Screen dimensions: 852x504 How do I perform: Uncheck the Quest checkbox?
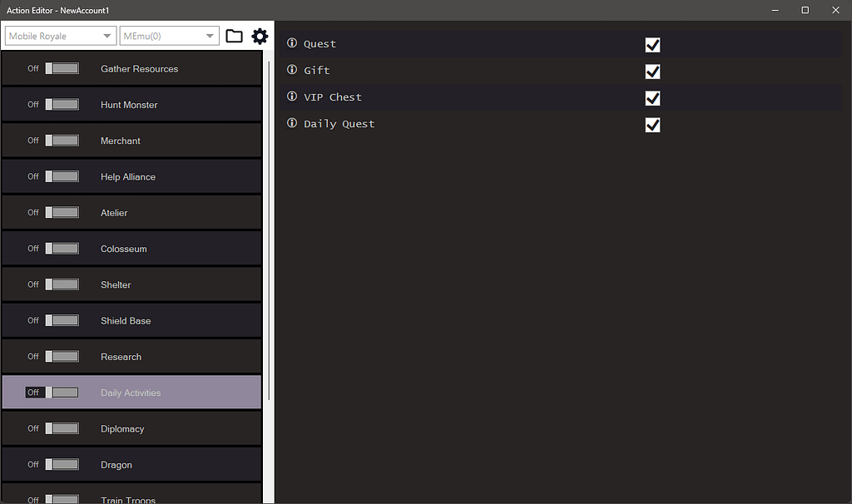(652, 45)
